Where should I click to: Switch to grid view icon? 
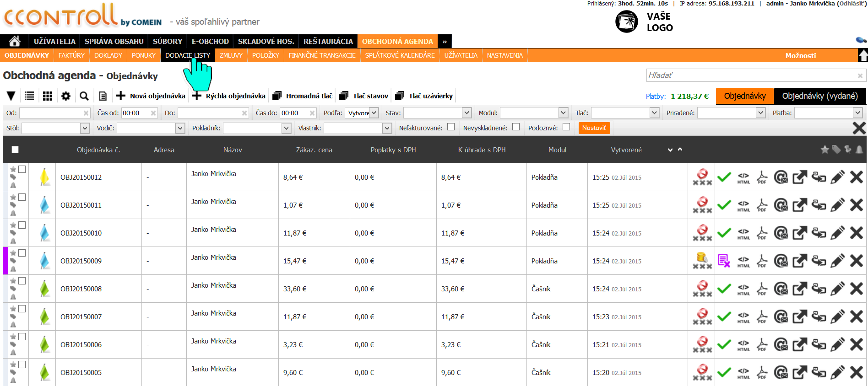[48, 96]
